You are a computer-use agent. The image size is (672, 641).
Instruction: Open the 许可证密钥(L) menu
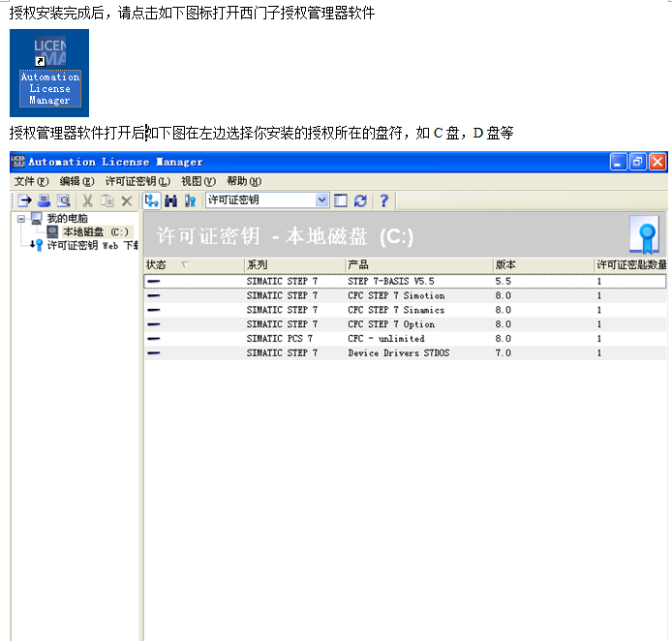pyautogui.click(x=138, y=181)
